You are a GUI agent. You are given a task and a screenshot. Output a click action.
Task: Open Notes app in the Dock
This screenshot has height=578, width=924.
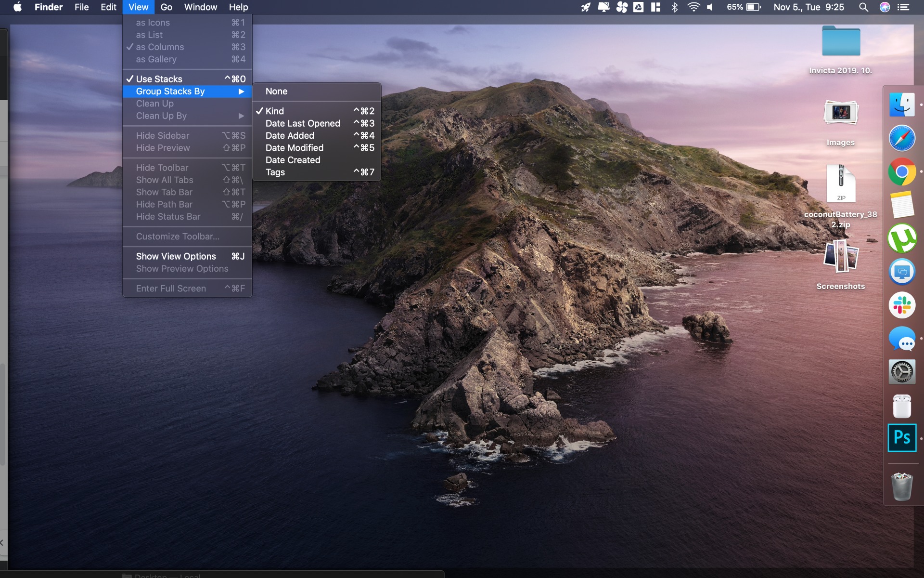902,205
